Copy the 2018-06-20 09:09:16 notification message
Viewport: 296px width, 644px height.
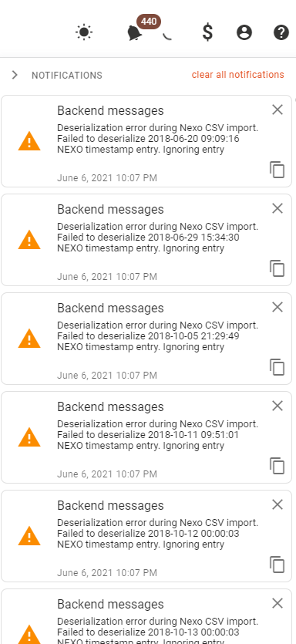click(277, 170)
